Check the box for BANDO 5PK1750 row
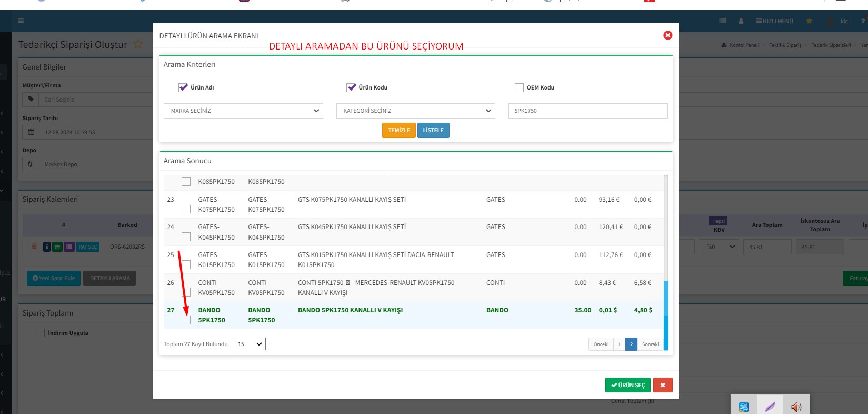The image size is (868, 414). coord(186,320)
